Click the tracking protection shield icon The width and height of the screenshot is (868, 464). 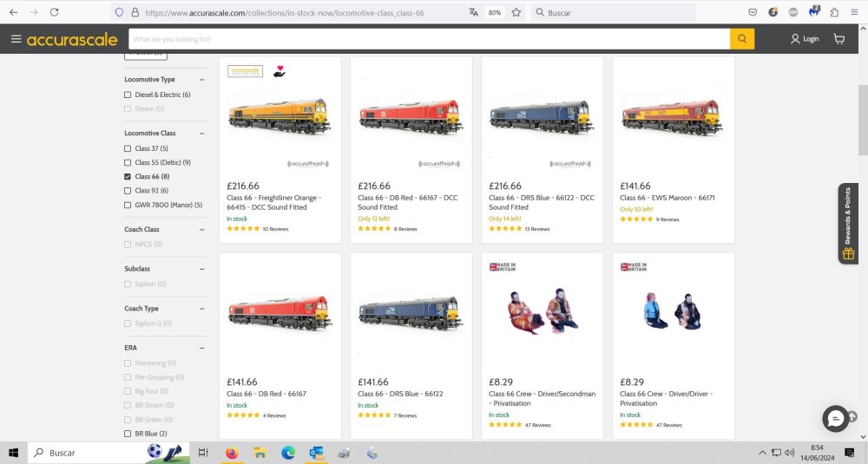tap(120, 12)
